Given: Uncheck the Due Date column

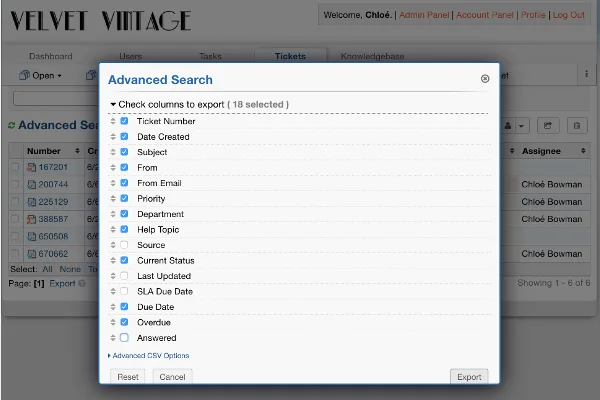Looking at the screenshot, I should coord(124,307).
